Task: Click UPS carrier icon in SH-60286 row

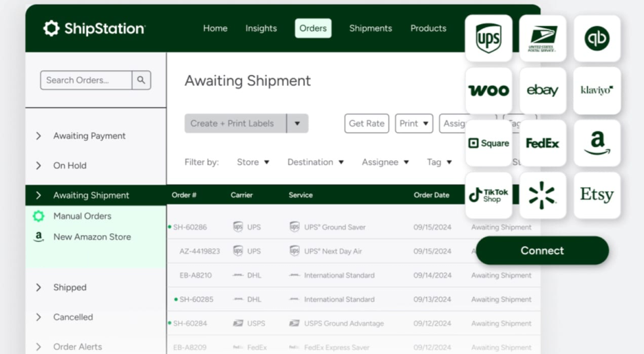Action: click(x=238, y=227)
